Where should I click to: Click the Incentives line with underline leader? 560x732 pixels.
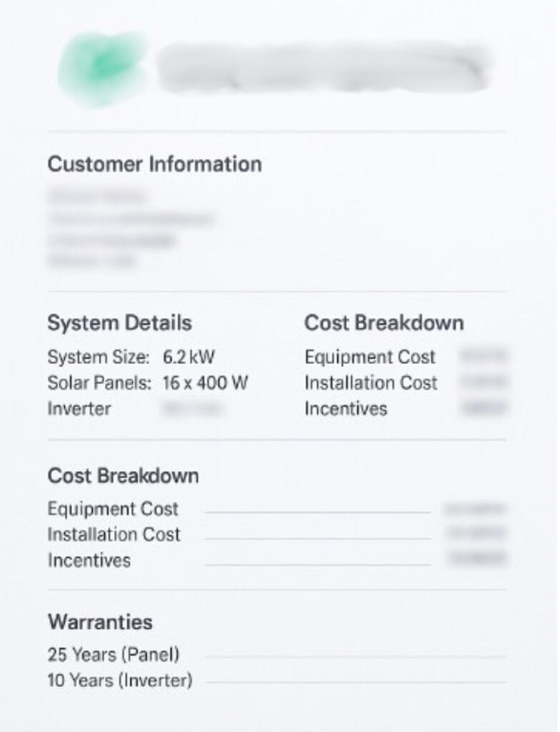89,560
